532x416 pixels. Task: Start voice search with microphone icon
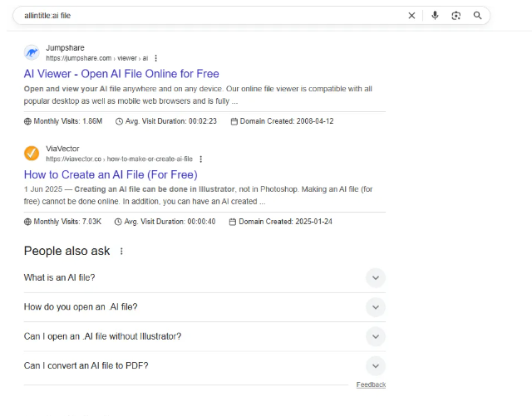pos(435,15)
